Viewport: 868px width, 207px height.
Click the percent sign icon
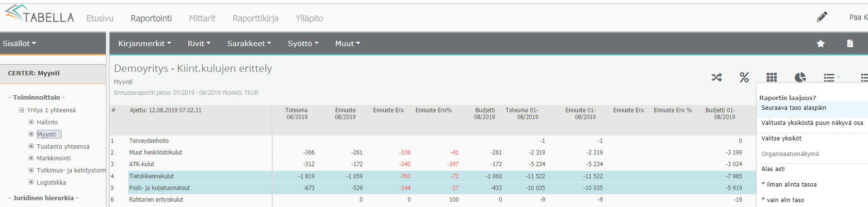[744, 77]
